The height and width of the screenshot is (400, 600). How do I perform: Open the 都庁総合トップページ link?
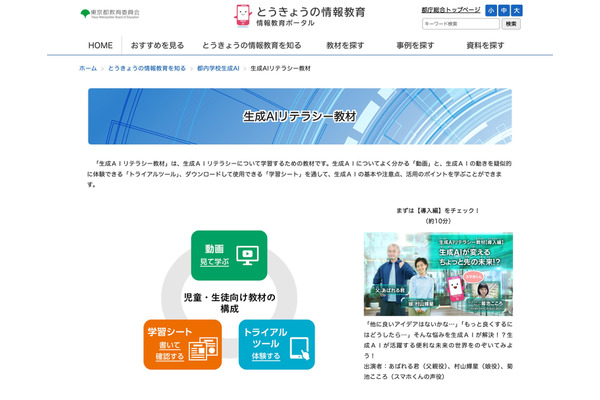point(451,10)
